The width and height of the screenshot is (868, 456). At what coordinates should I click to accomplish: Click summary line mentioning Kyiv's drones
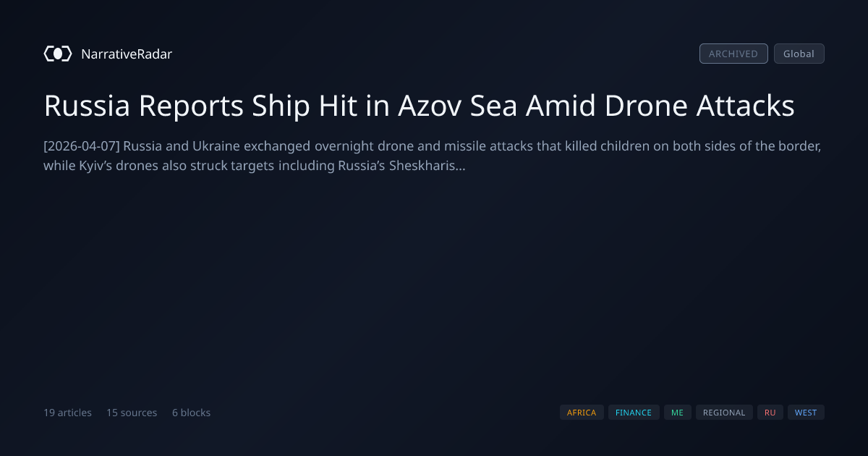(254, 166)
